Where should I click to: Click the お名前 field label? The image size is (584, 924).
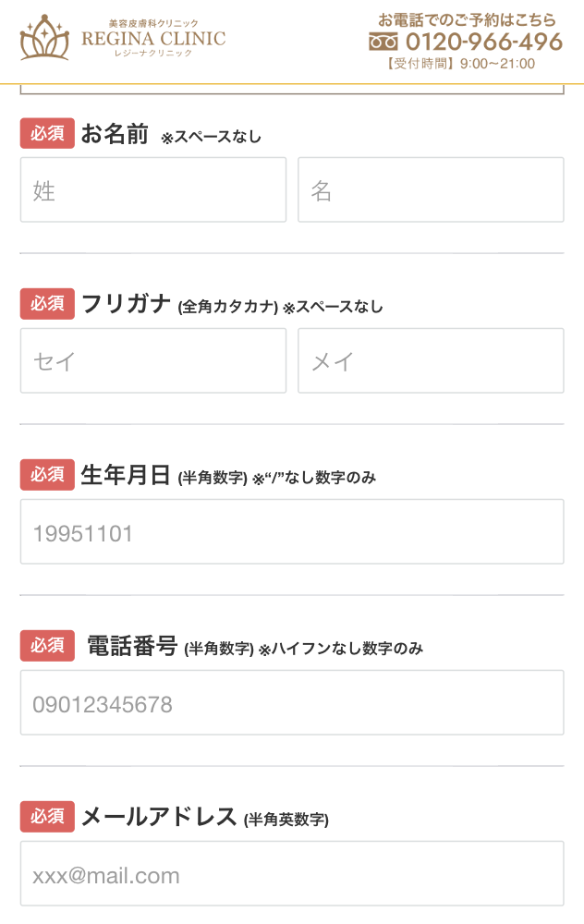[x=115, y=134]
